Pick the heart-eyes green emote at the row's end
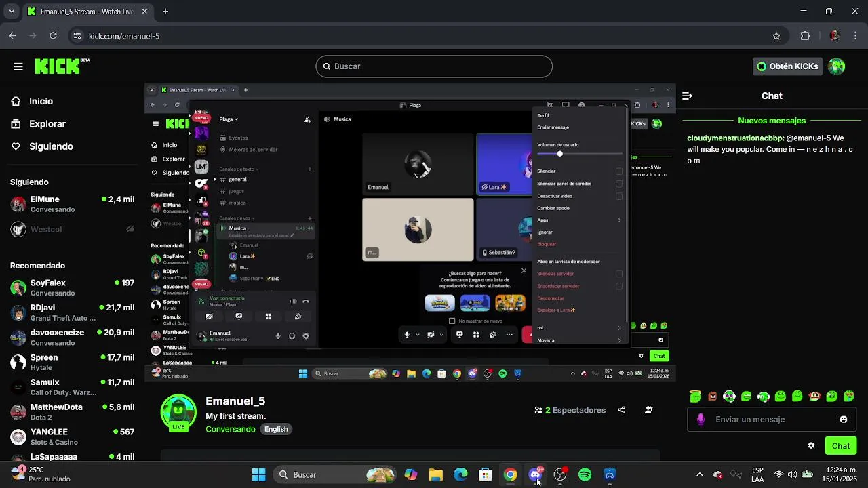 tap(848, 396)
